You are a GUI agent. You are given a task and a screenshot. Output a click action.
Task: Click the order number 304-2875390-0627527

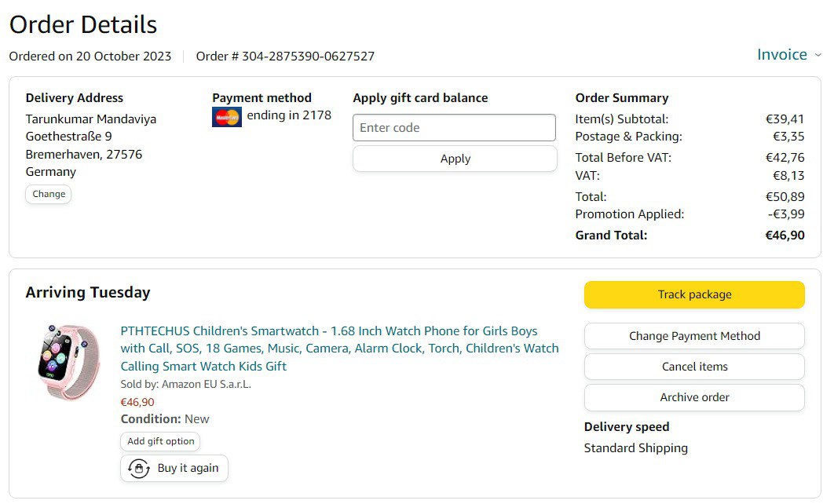(308, 57)
